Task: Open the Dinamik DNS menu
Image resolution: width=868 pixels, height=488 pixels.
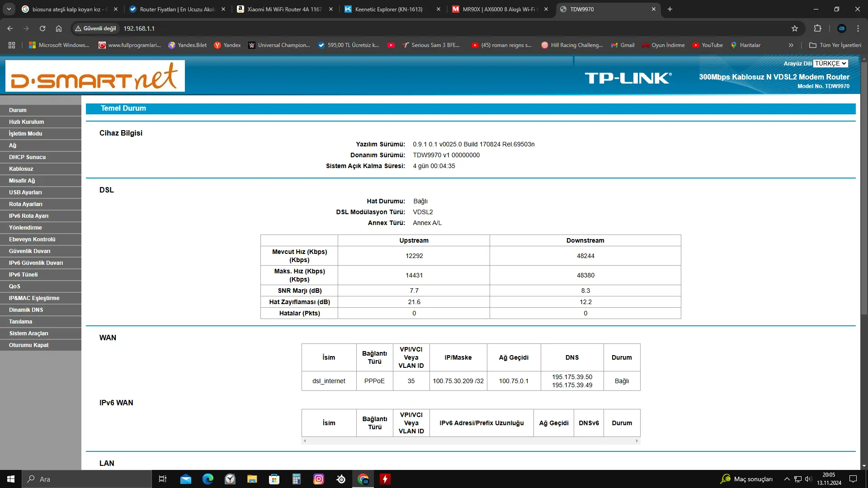Action: pyautogui.click(x=41, y=310)
